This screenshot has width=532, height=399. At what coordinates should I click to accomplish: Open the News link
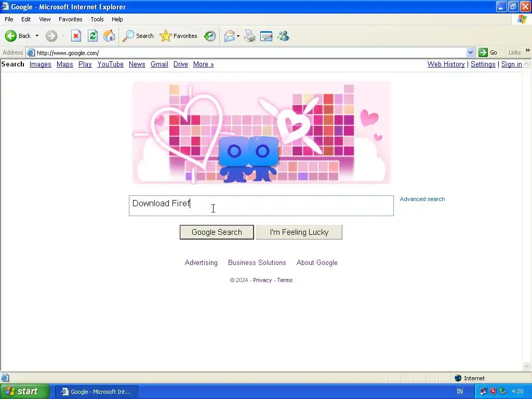click(x=137, y=64)
